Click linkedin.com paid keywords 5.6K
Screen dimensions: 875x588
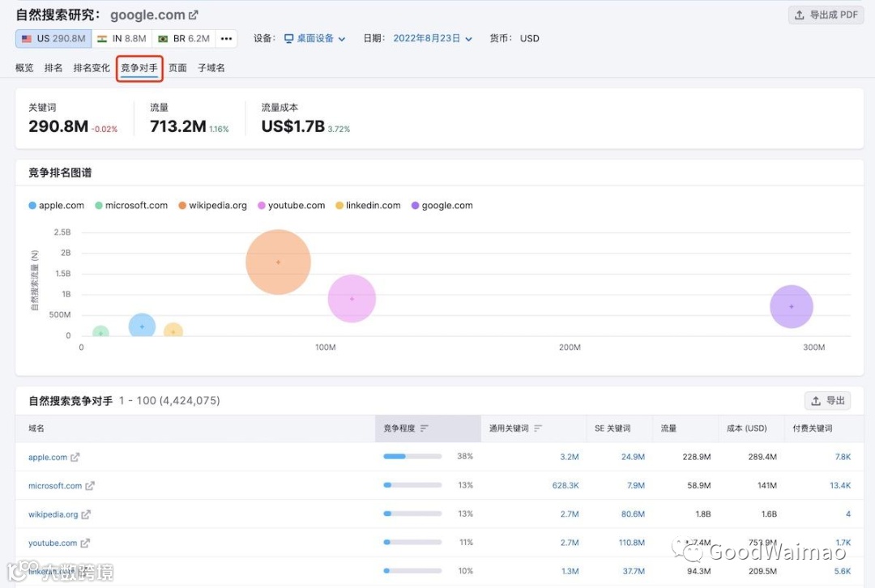coord(843,571)
